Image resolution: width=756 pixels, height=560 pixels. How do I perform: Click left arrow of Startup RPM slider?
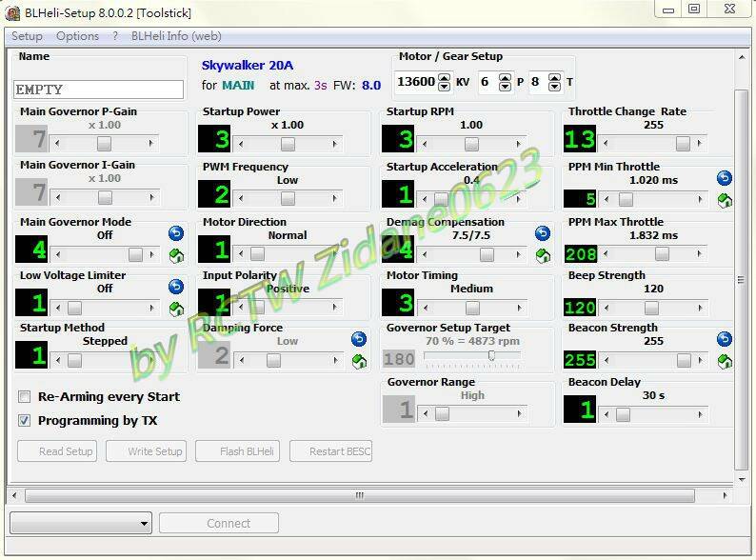[425, 144]
